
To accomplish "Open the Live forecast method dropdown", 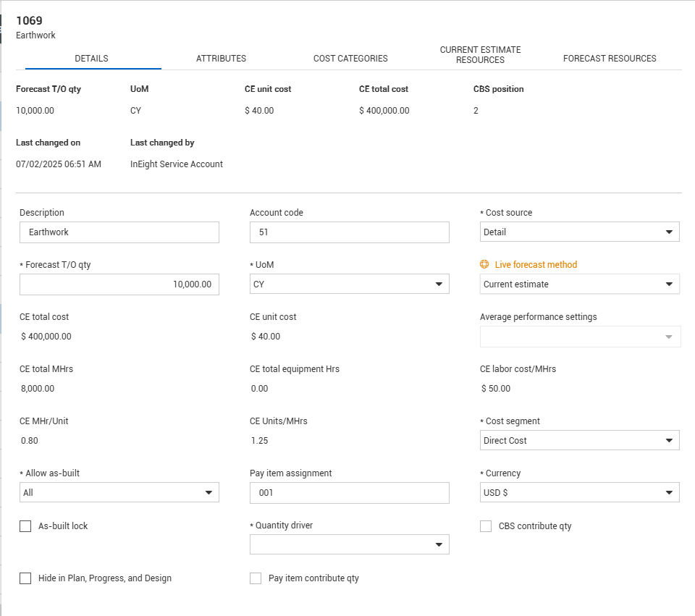I will tap(579, 284).
